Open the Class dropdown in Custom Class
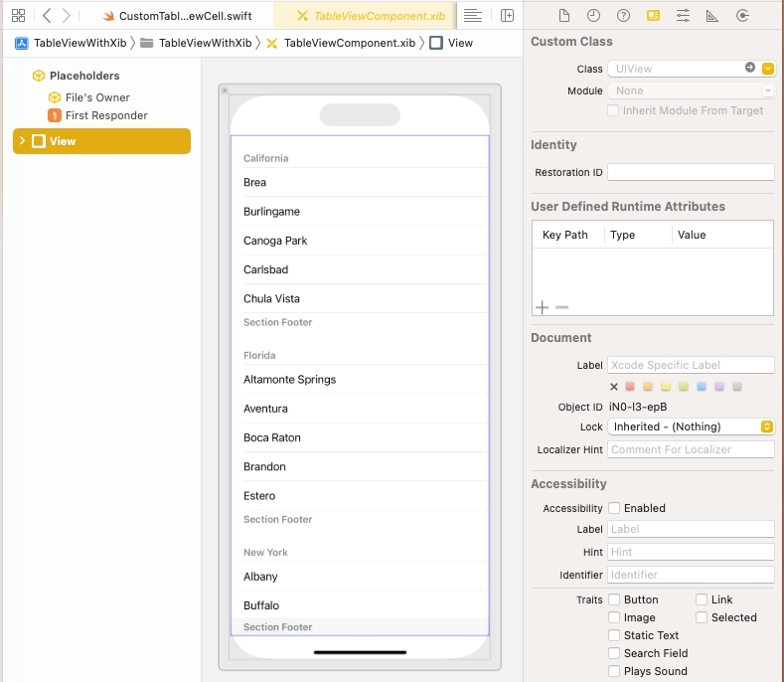The height and width of the screenshot is (682, 784). point(768,69)
